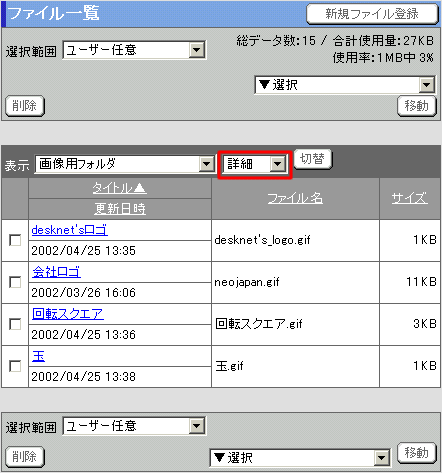Open the top 選択範囲 ユーザー任意 dropdown
Viewport: 442px width, 473px height.
[x=134, y=50]
